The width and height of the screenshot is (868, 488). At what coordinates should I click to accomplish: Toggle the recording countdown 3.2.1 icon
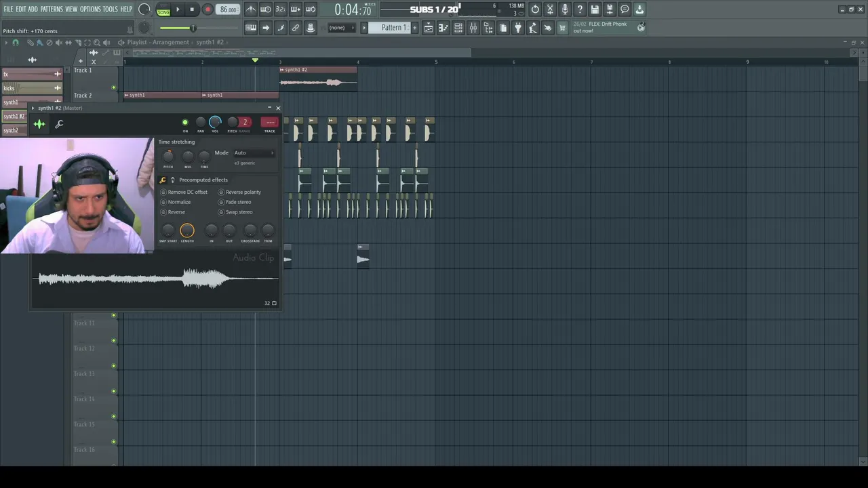[281, 9]
